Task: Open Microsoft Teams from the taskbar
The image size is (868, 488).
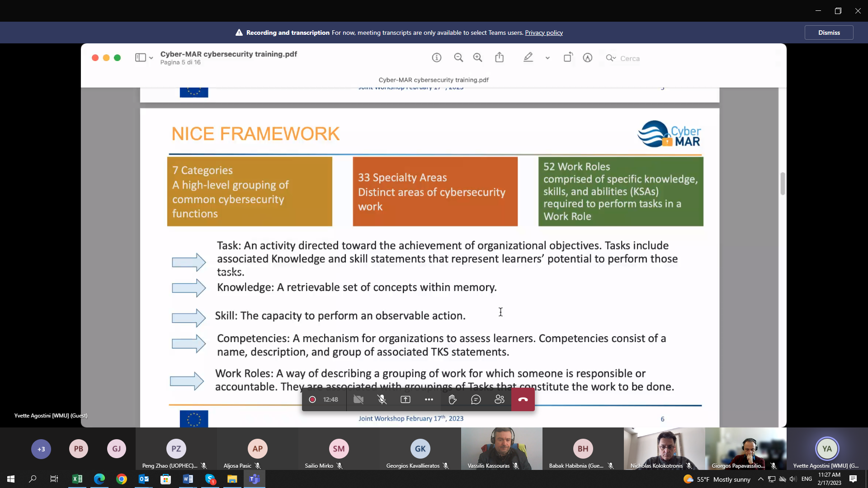Action: pyautogui.click(x=255, y=479)
